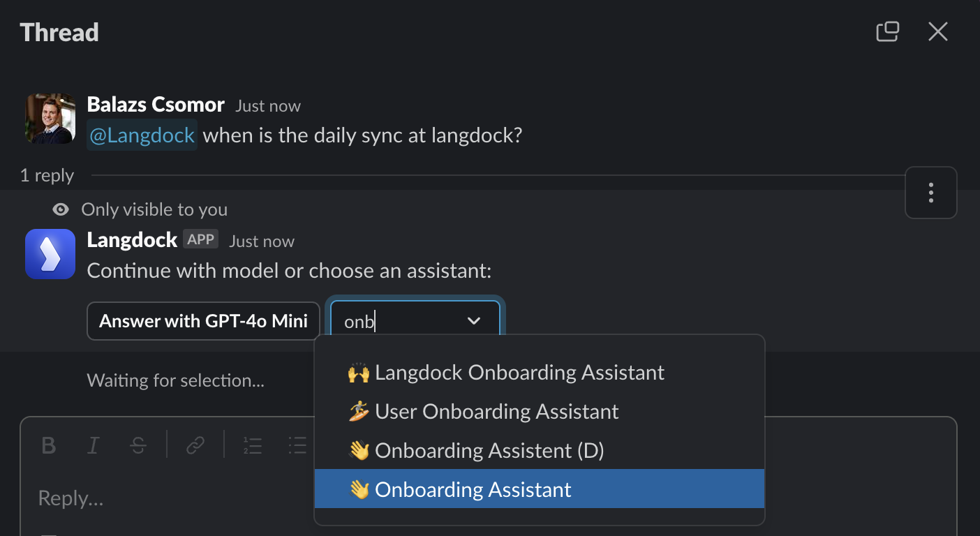The image size is (980, 536).
Task: Click Answer with GPT-4o Mini button
Action: pyautogui.click(x=203, y=321)
